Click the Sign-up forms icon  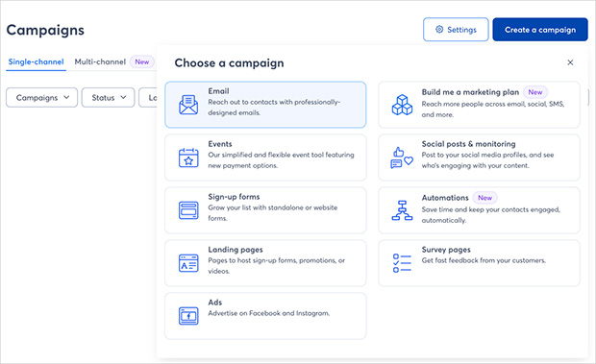(x=188, y=210)
